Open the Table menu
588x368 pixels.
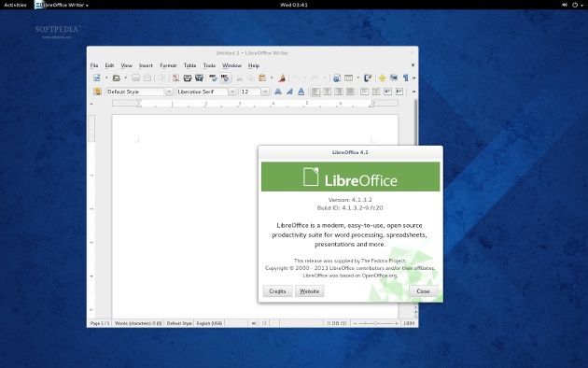pyautogui.click(x=189, y=65)
